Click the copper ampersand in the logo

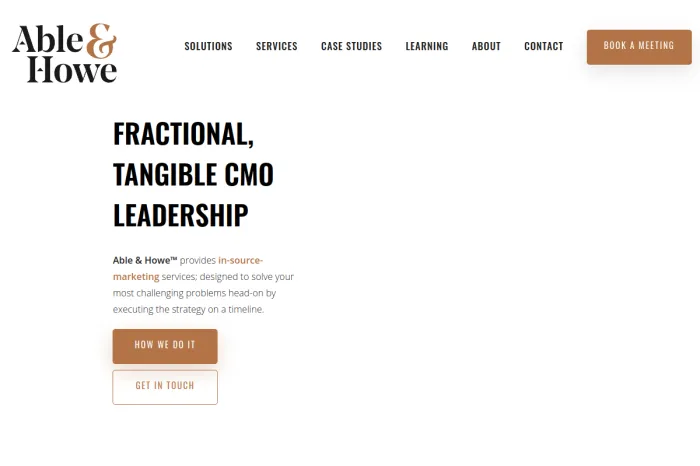[x=101, y=41]
